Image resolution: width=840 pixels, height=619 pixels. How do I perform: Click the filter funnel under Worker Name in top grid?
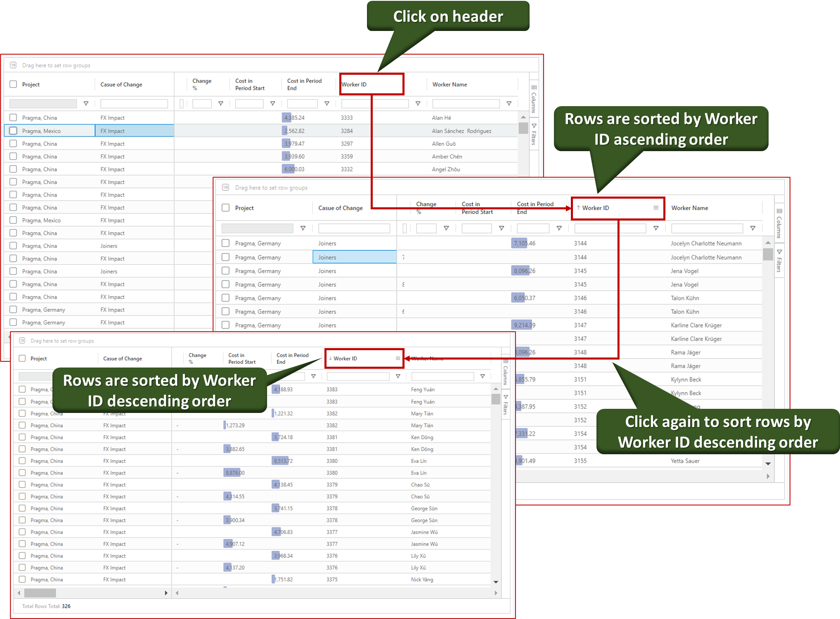(509, 104)
